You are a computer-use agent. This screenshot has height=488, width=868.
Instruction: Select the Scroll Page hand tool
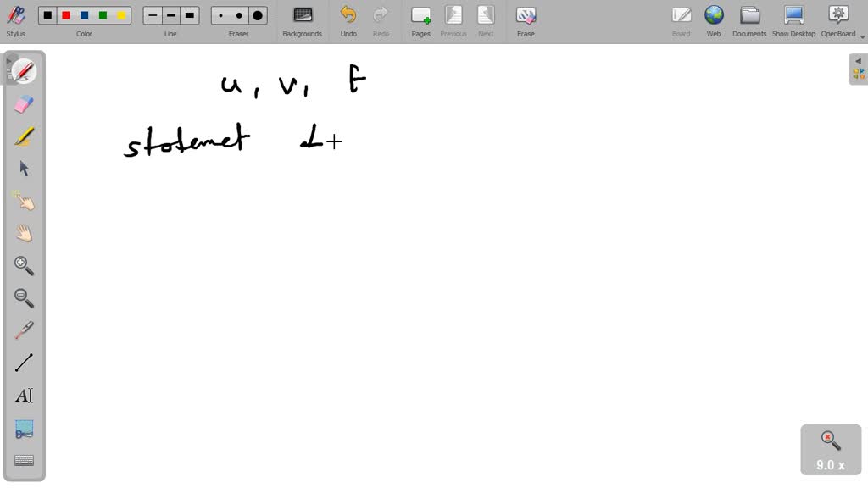pos(24,233)
